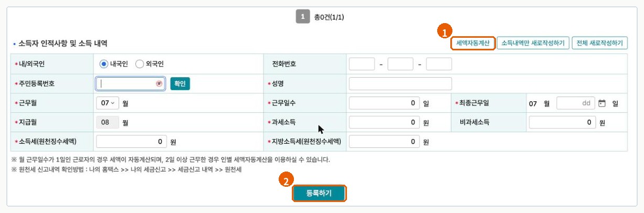This screenshot has width=644, height=213.
Task: Click the 성명 name input field
Action: (x=400, y=84)
